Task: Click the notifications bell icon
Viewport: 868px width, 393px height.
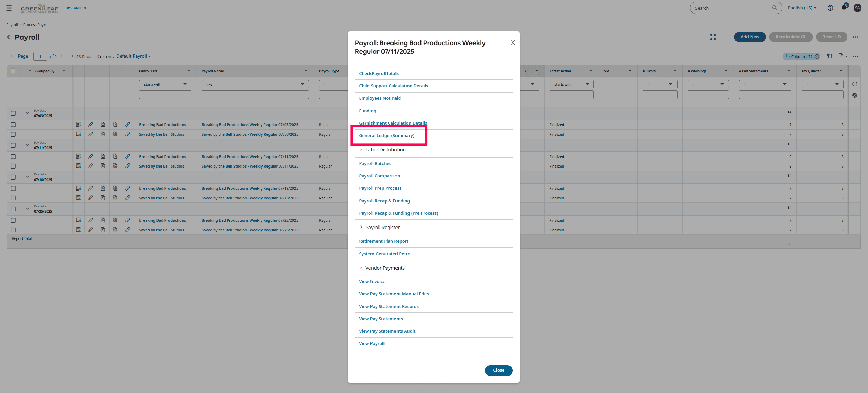Action: (x=843, y=8)
